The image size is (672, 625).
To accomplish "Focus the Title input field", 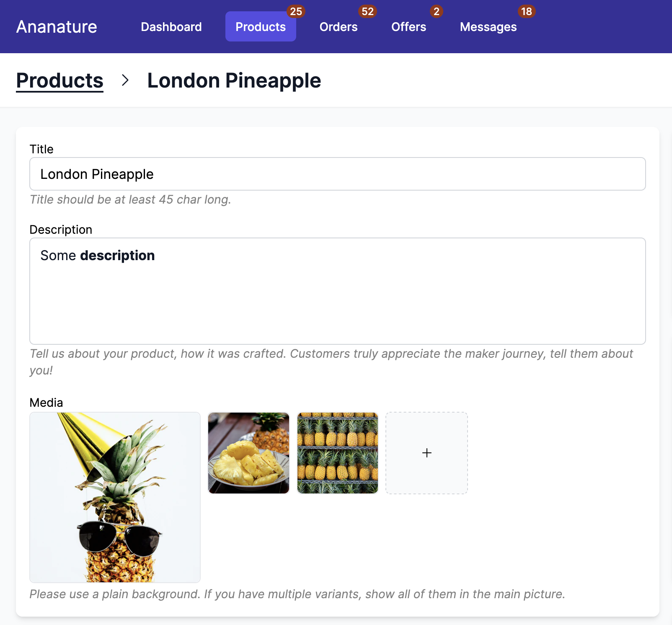I will pyautogui.click(x=337, y=174).
